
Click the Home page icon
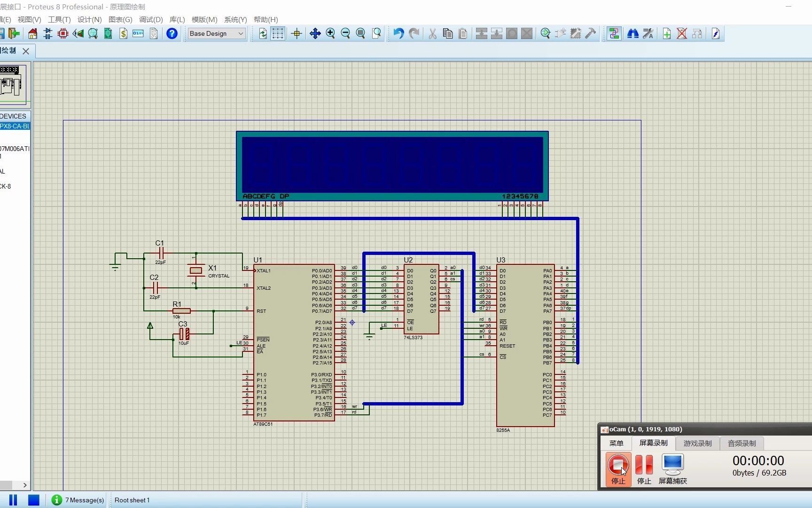[32, 33]
